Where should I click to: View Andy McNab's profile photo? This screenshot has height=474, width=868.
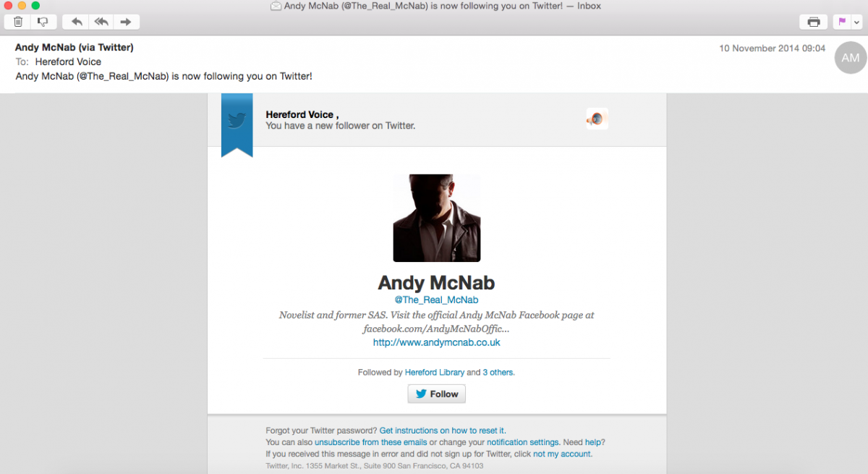pyautogui.click(x=437, y=218)
